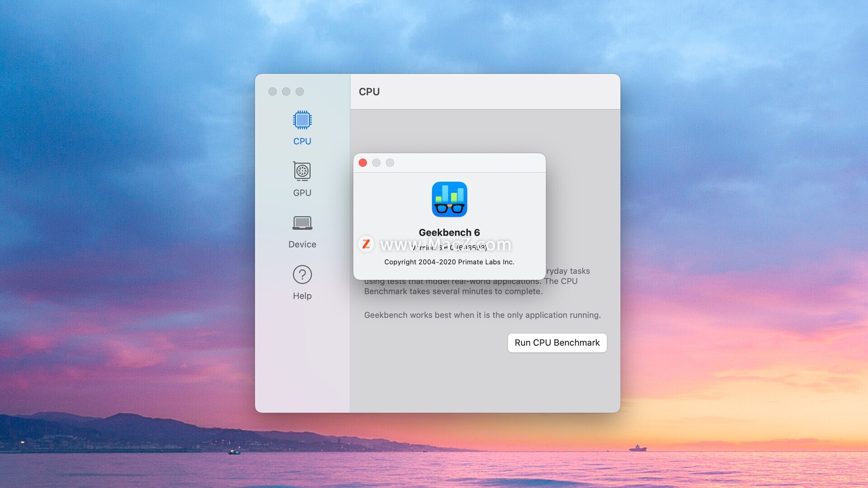Open the GPU graphics card icon

pos(302,171)
